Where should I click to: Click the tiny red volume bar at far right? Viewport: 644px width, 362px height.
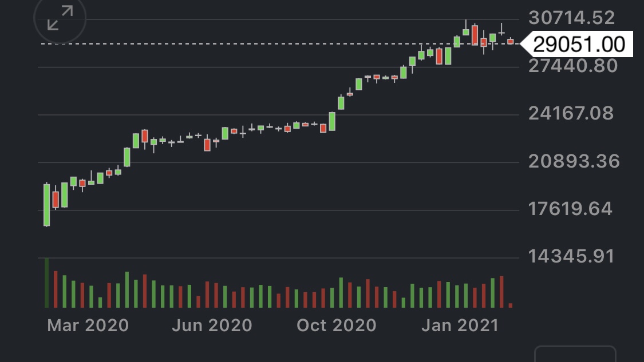click(511, 305)
